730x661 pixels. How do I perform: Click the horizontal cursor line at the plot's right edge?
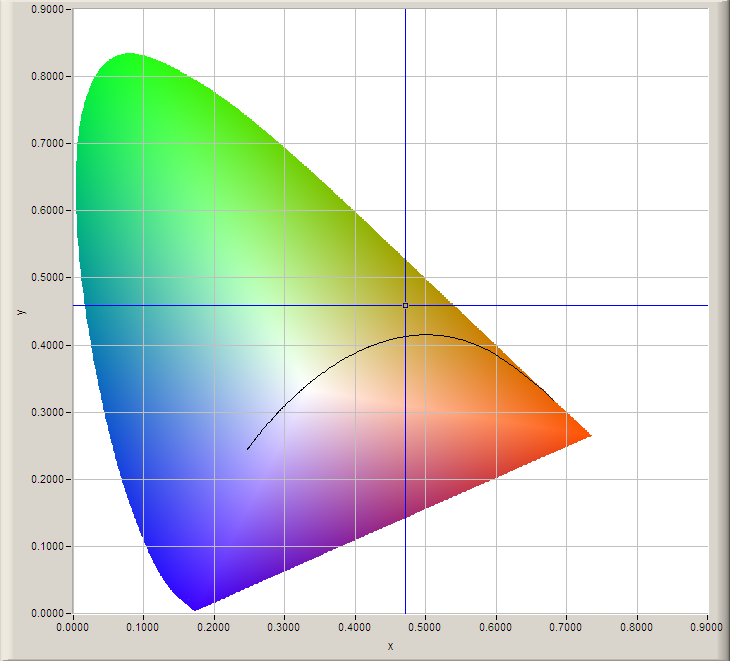pos(705,305)
